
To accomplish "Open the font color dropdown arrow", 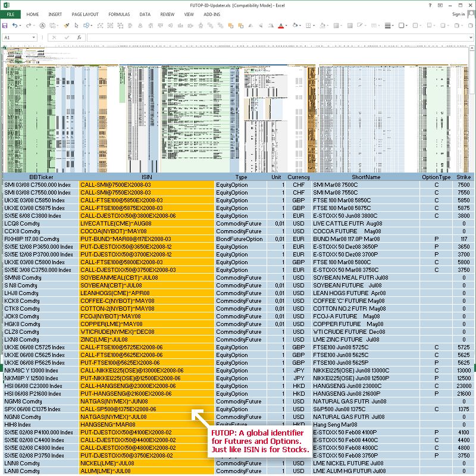I will (286, 26).
